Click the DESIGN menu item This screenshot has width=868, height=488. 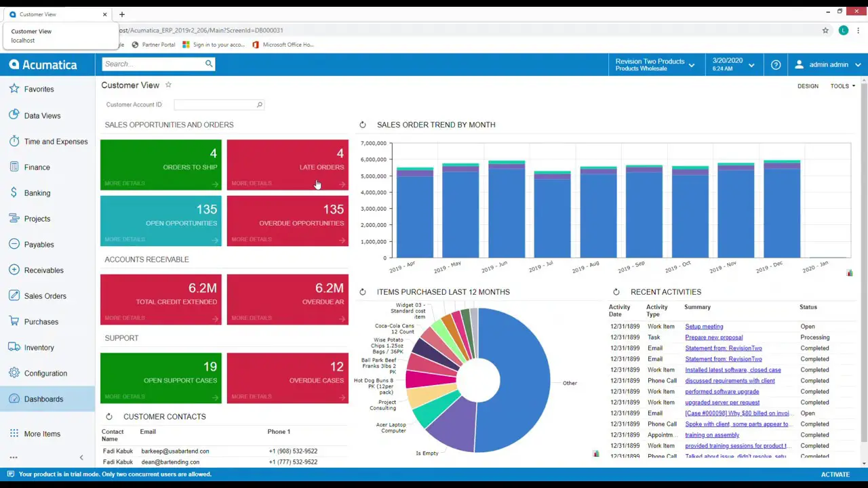808,86
